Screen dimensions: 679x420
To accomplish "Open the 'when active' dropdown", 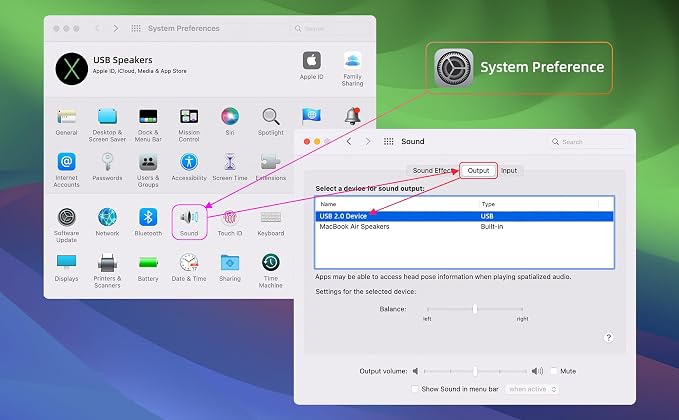I will [532, 389].
